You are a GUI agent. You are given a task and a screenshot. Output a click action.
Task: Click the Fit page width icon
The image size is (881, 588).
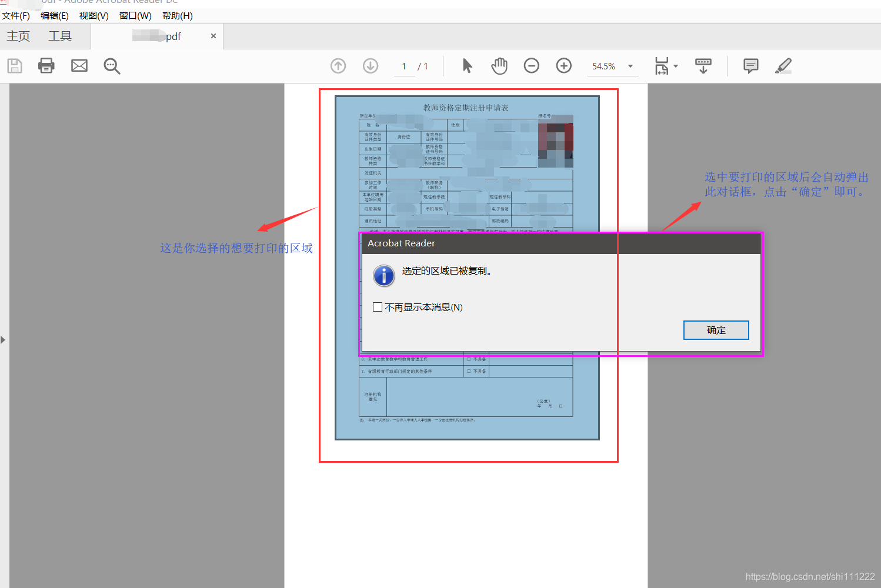click(x=662, y=66)
